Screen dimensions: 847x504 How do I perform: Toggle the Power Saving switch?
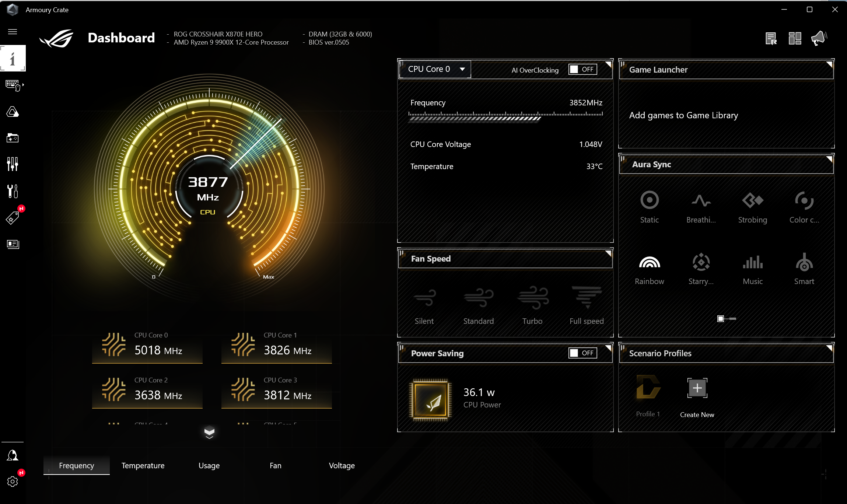(582, 353)
